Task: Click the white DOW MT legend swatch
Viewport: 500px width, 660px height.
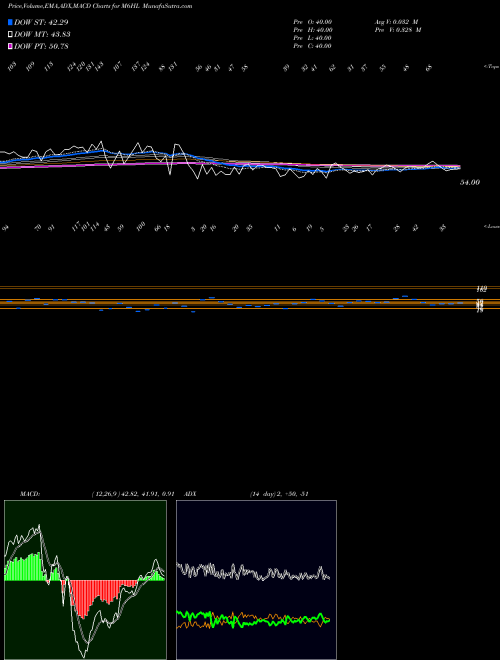Action: (x=10, y=34)
